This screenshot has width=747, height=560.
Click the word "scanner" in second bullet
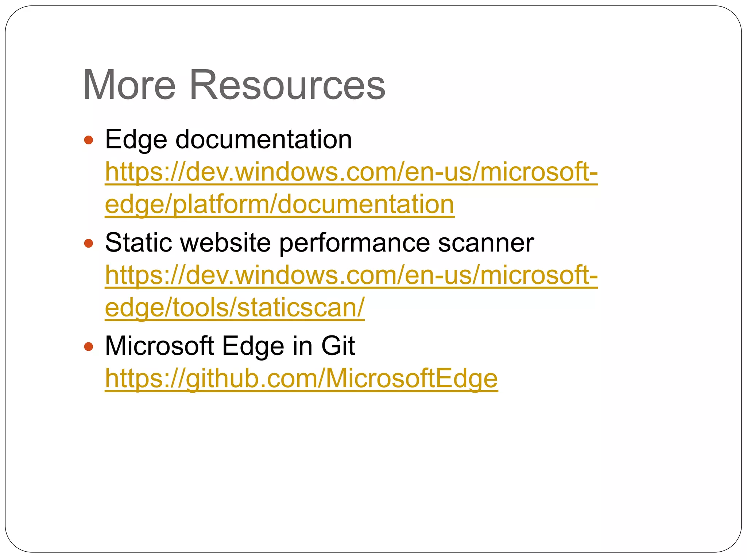click(x=486, y=243)
